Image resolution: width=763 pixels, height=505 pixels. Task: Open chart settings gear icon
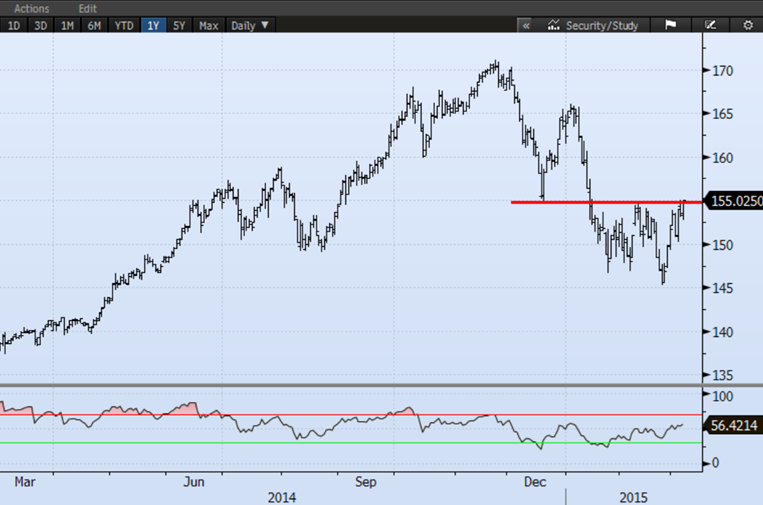pos(747,25)
